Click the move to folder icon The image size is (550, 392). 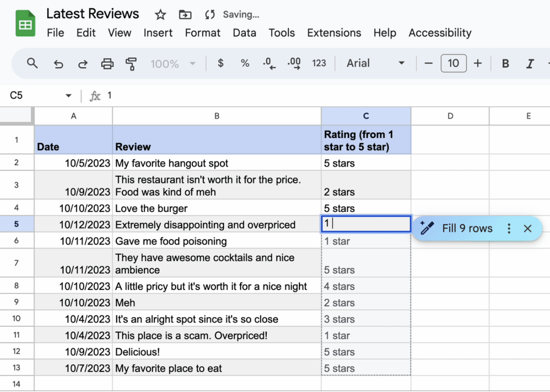(x=185, y=15)
